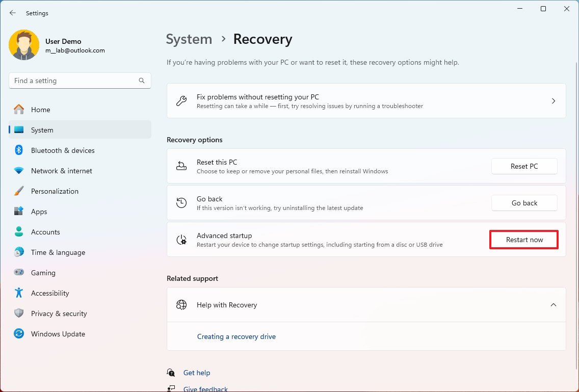Click the Network & internet globe icon
The width and height of the screenshot is (579, 392).
(20, 171)
